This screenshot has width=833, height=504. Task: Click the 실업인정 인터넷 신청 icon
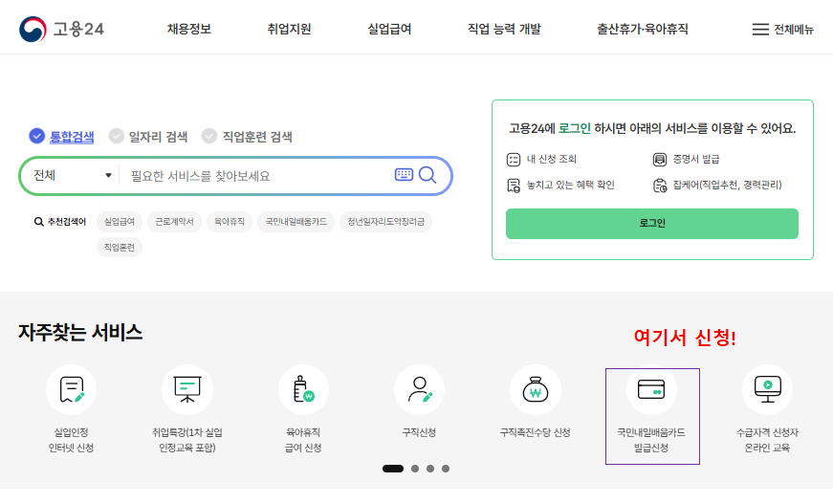(71, 389)
